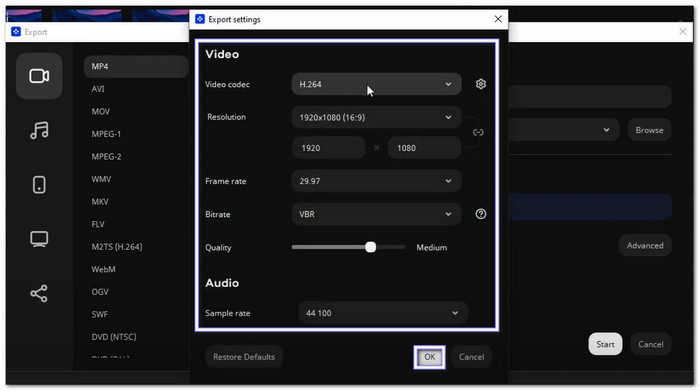Viewport: 700px width, 391px height.
Task: Close the Export settings dialog
Action: pyautogui.click(x=498, y=19)
